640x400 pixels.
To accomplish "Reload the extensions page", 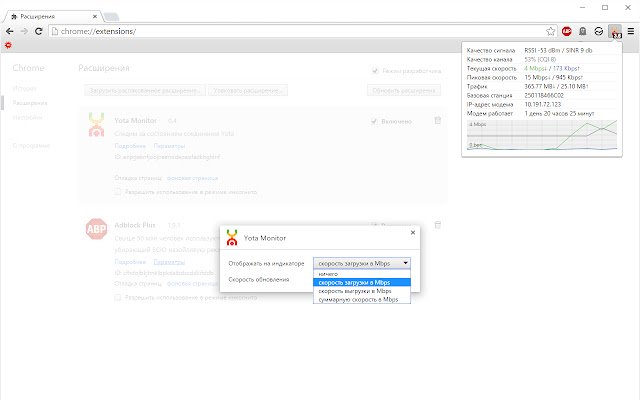I will click(x=38, y=31).
